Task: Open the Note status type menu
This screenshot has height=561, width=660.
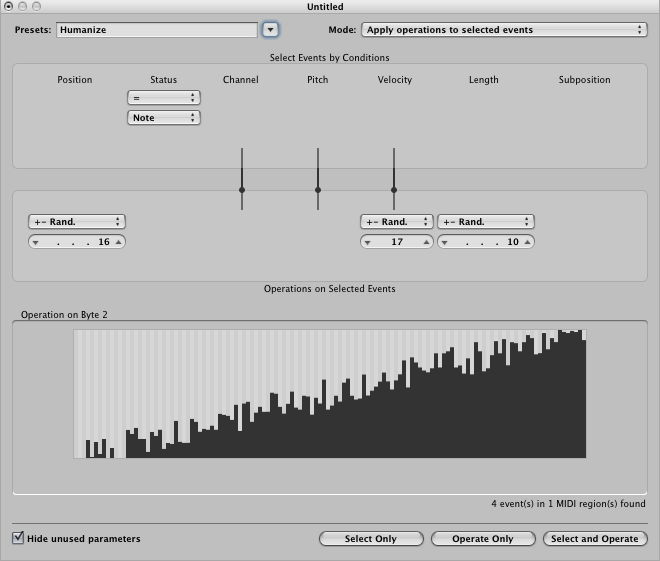Action: click(x=164, y=118)
